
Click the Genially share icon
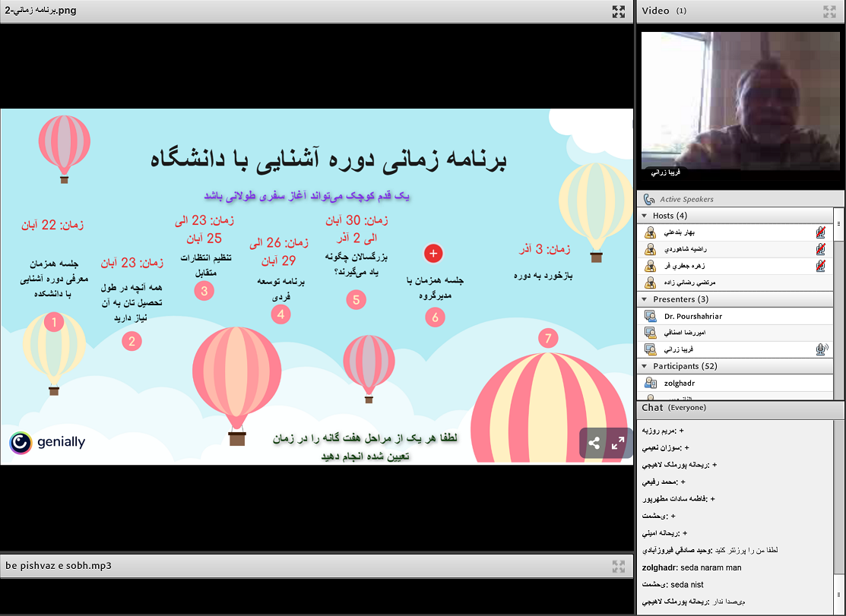click(594, 444)
